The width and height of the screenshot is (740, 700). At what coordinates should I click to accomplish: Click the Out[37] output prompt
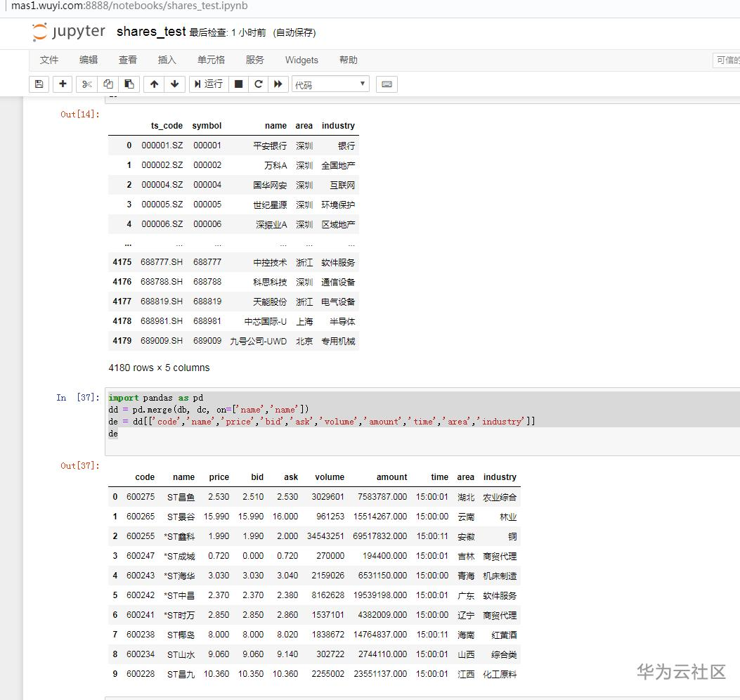point(79,466)
